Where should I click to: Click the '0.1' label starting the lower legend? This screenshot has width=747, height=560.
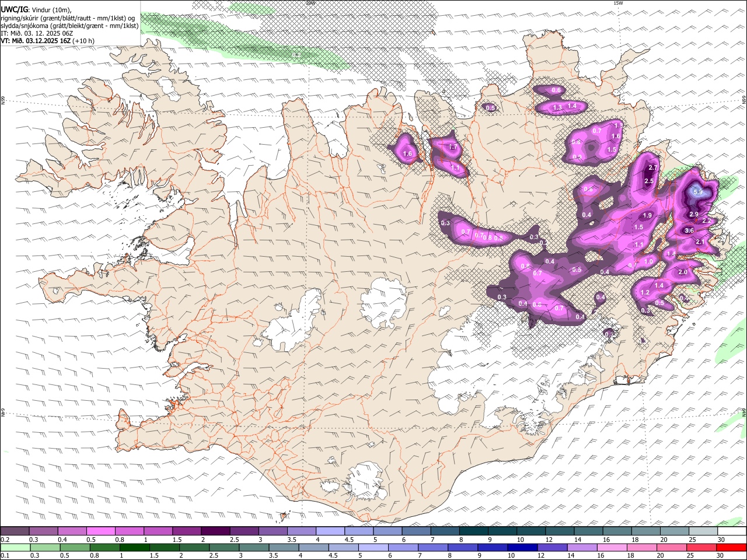4,556
